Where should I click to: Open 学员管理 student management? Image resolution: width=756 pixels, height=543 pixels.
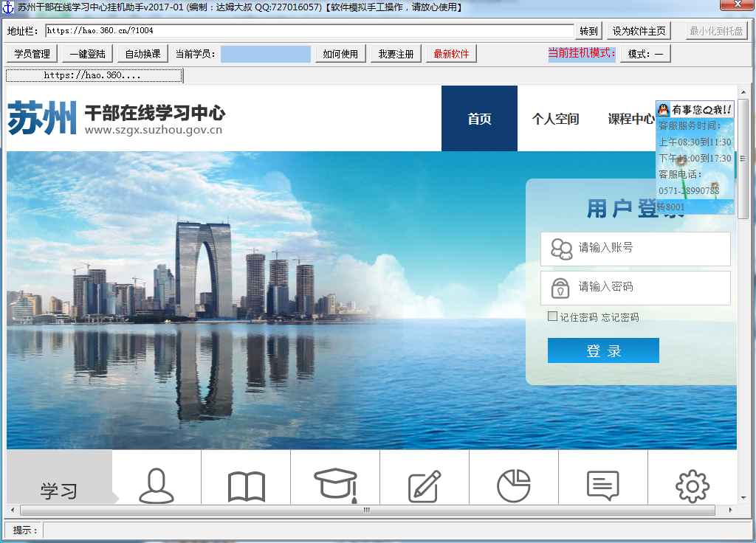click(32, 54)
